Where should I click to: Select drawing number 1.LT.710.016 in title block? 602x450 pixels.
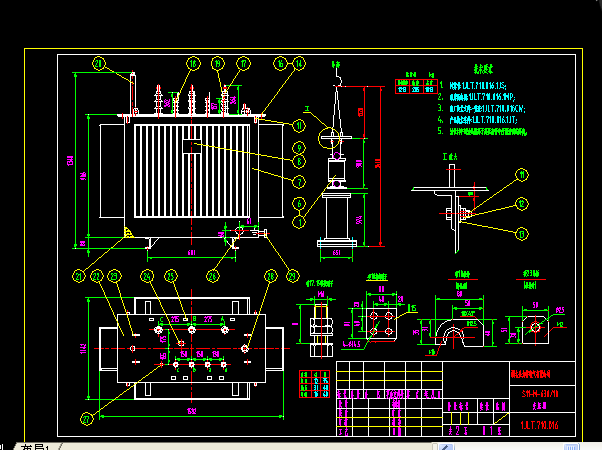[x=539, y=425]
